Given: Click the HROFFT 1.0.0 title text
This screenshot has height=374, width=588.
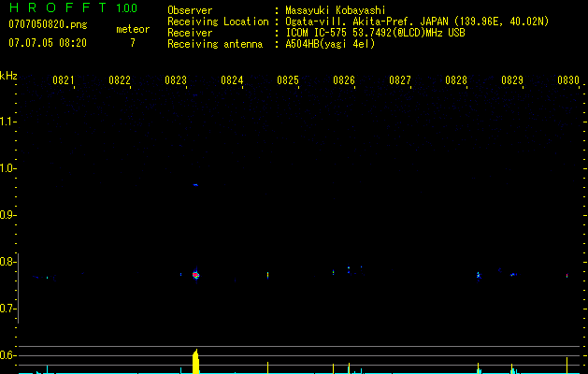Looking at the screenshot, I should tap(74, 7).
